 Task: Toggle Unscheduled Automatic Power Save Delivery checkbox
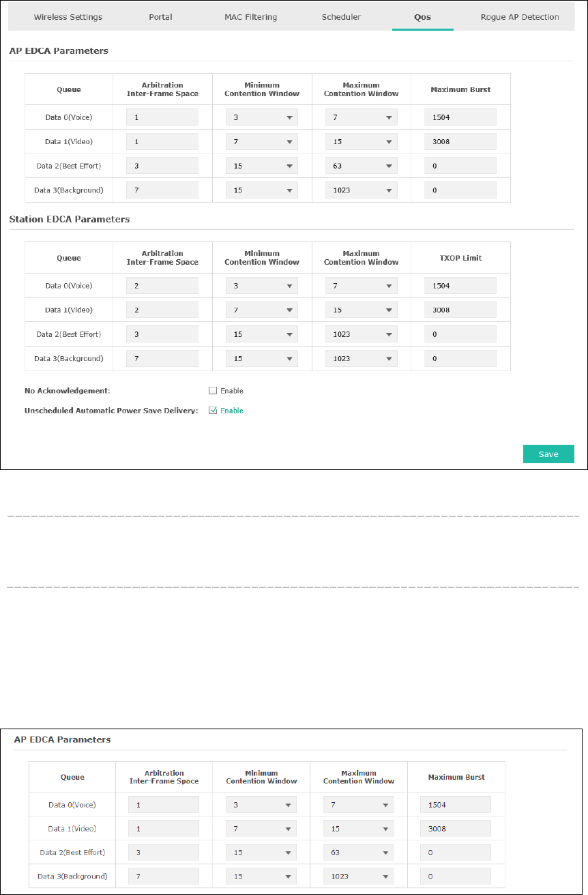[213, 411]
